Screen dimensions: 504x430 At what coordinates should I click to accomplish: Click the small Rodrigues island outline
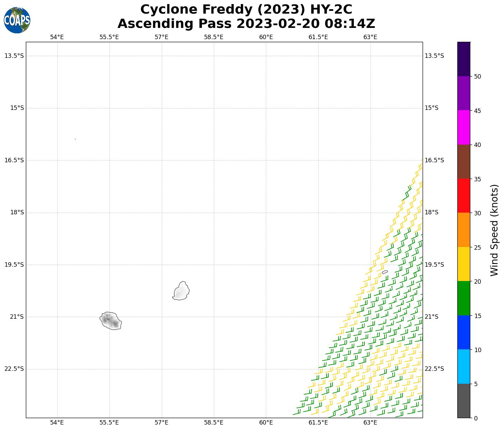[385, 272]
